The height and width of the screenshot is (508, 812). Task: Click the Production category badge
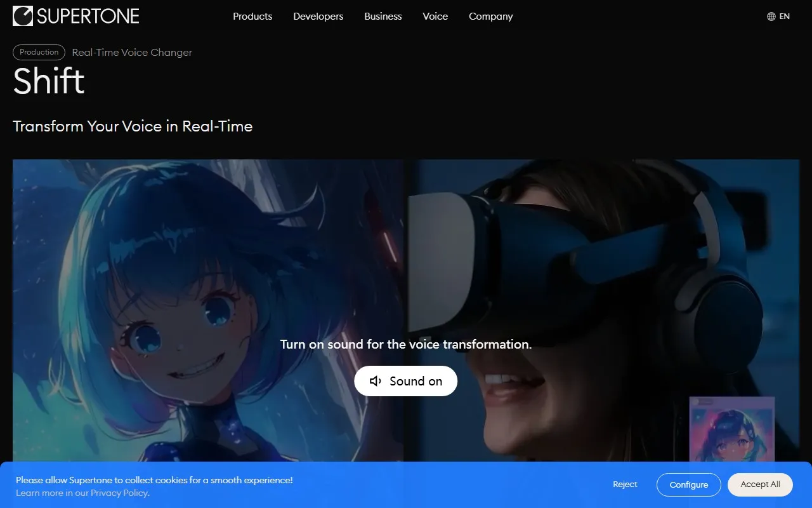coord(39,52)
